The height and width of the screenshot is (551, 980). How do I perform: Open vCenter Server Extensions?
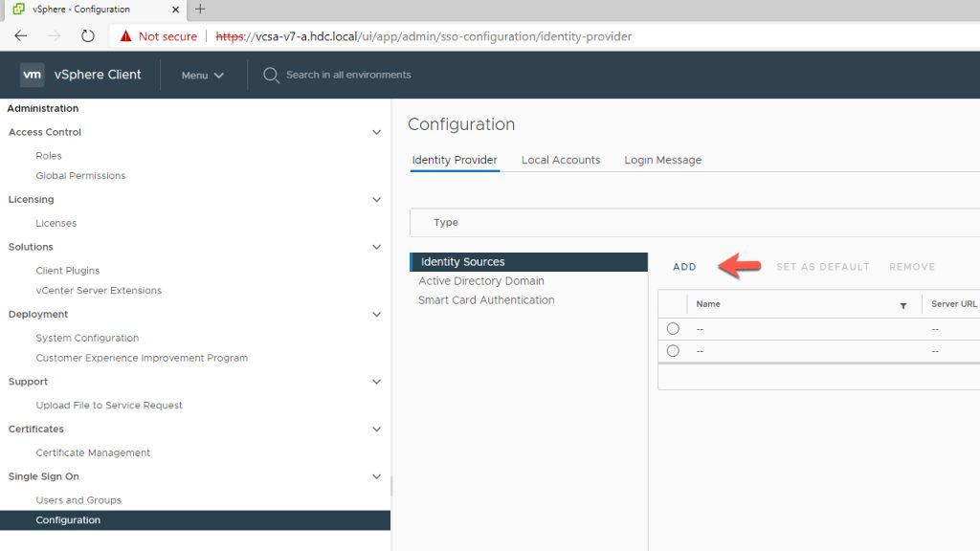(99, 291)
